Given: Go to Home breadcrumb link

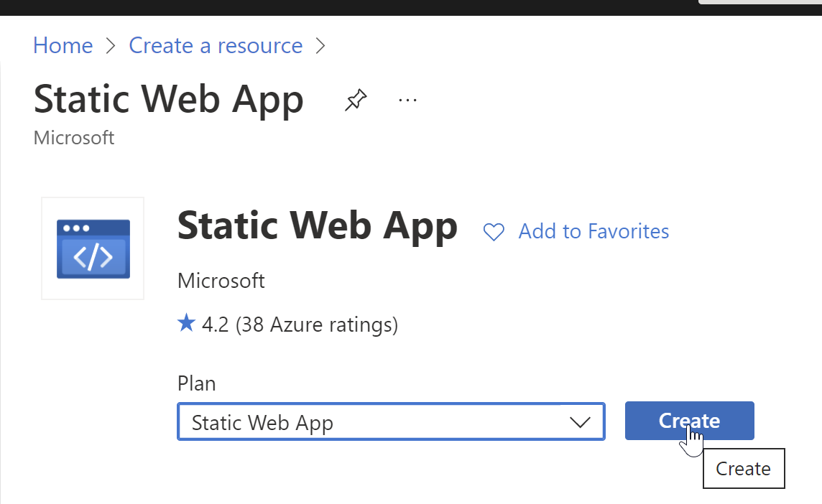Looking at the screenshot, I should (x=63, y=46).
